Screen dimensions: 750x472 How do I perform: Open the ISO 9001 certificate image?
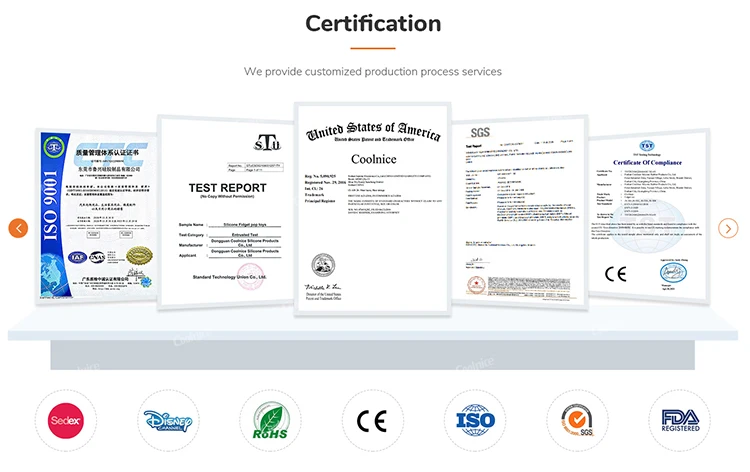point(97,216)
